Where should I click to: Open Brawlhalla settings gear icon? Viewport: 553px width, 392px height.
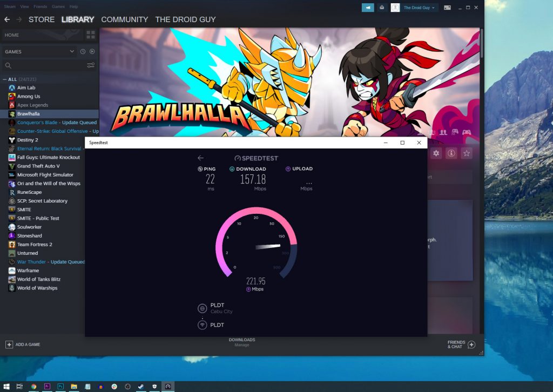click(436, 153)
